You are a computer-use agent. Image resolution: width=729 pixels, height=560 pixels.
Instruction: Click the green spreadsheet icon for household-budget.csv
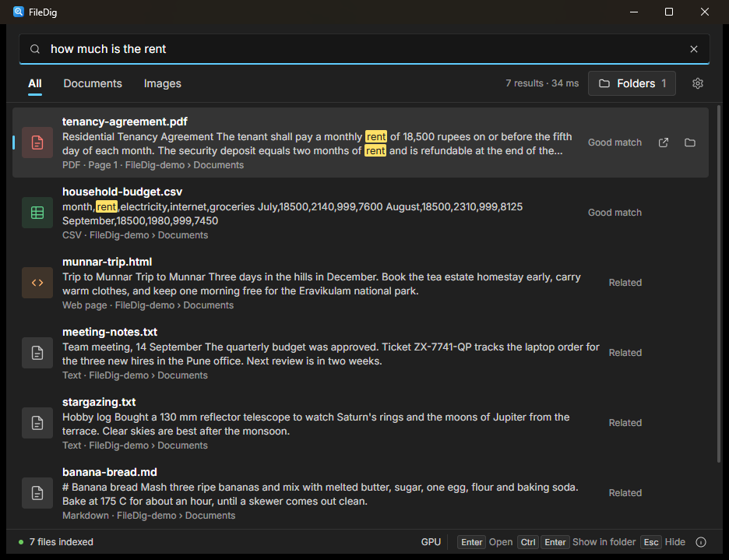[x=37, y=213]
